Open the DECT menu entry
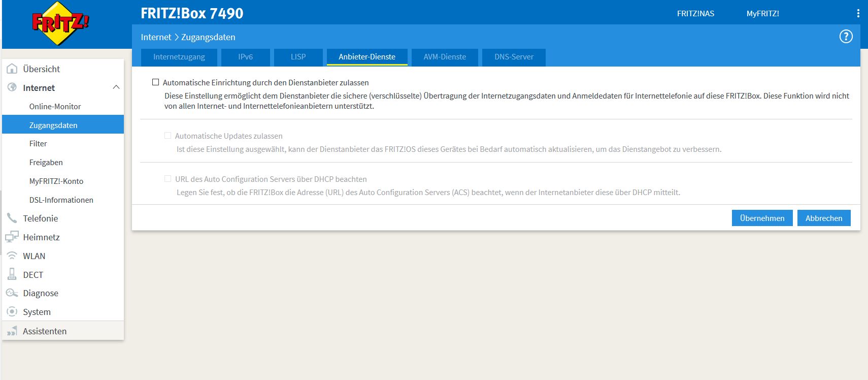This screenshot has width=868, height=380. 63,275
